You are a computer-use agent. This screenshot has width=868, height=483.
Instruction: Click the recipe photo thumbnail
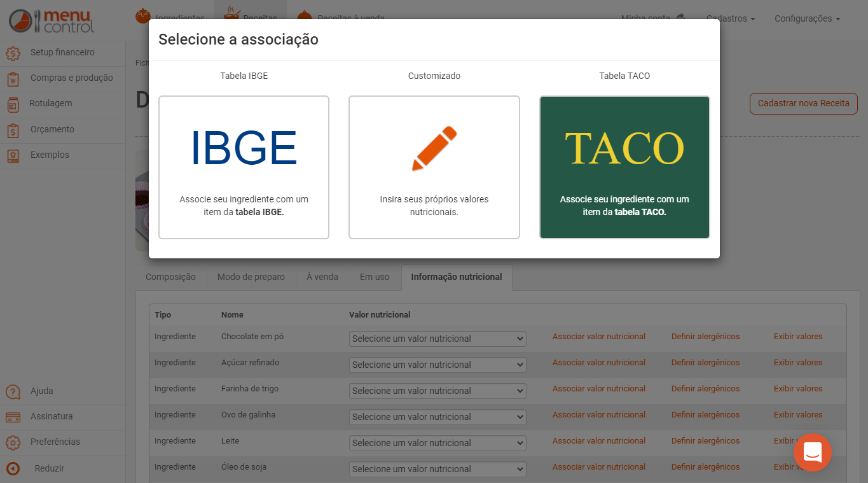click(142, 200)
